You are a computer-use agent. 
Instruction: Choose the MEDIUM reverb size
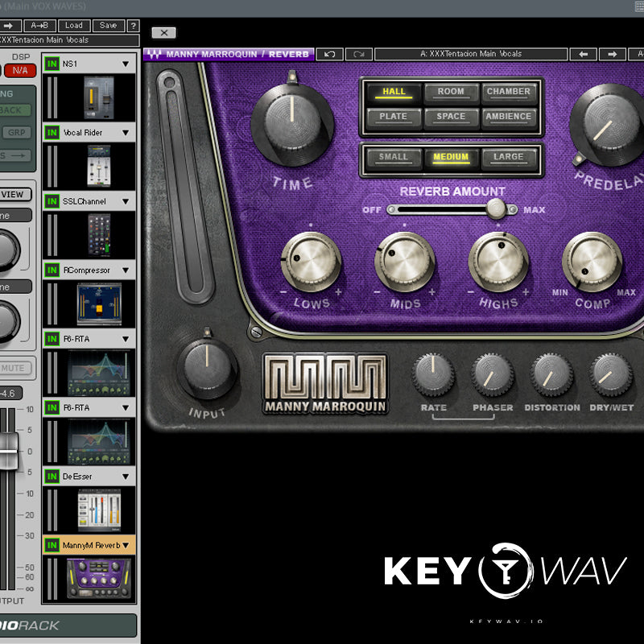point(451,158)
